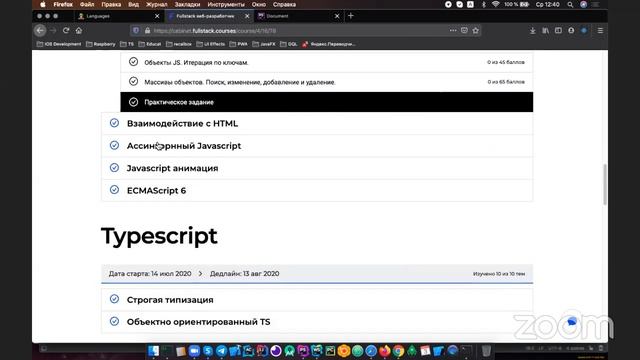
Task: Expand the ECMAScript 6 topic
Action: coord(317,190)
